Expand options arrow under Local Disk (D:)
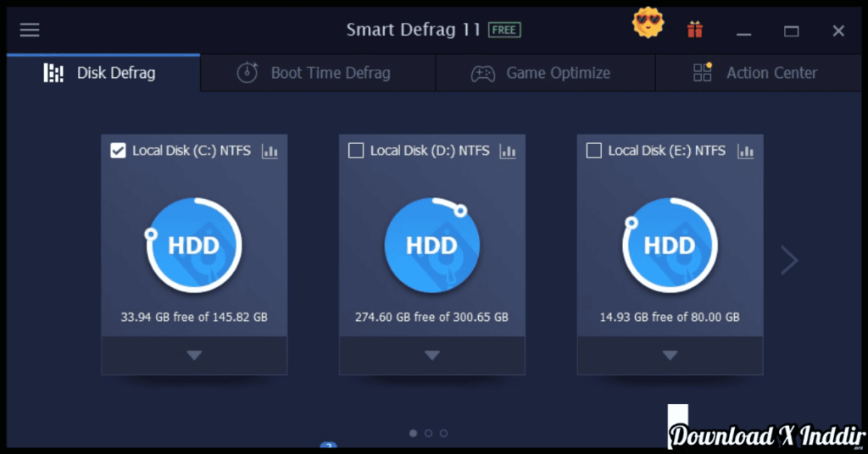 pyautogui.click(x=432, y=356)
